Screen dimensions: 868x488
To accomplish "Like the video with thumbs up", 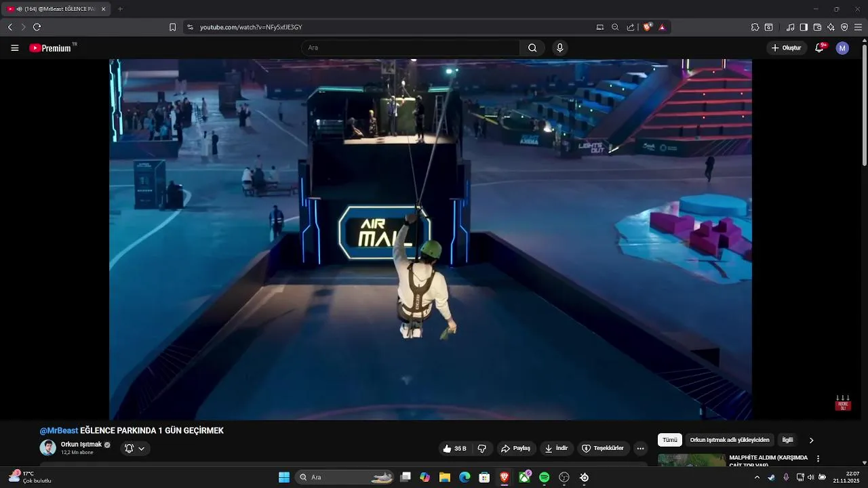I will (x=455, y=449).
